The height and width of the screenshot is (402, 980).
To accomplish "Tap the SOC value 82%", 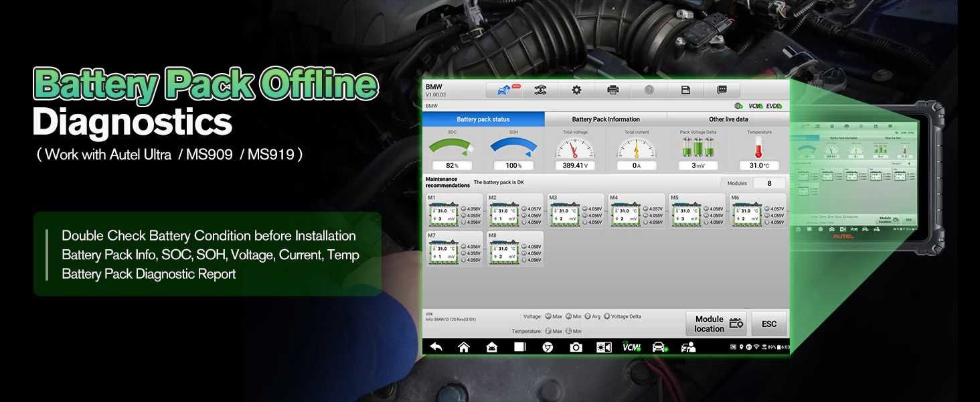I will (x=452, y=165).
